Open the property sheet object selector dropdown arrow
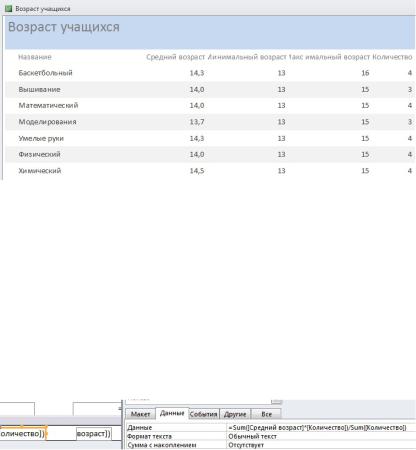The image size is (416, 450). click(277, 402)
